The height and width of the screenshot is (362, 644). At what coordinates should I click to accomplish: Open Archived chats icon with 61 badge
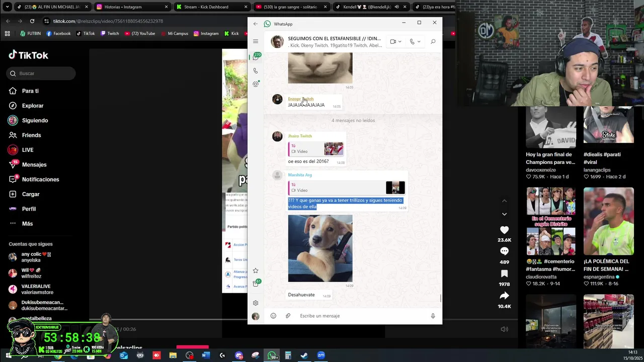pyautogui.click(x=256, y=284)
